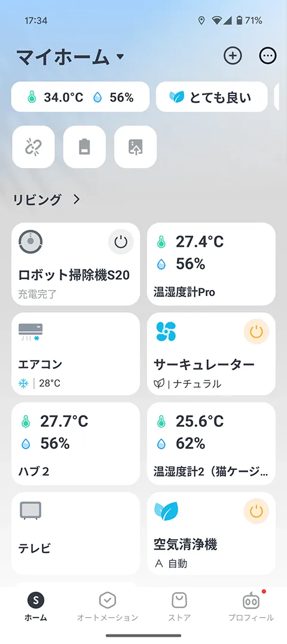Tap the firmware update upload icon
The height and width of the screenshot is (644, 287).
[x=135, y=146]
